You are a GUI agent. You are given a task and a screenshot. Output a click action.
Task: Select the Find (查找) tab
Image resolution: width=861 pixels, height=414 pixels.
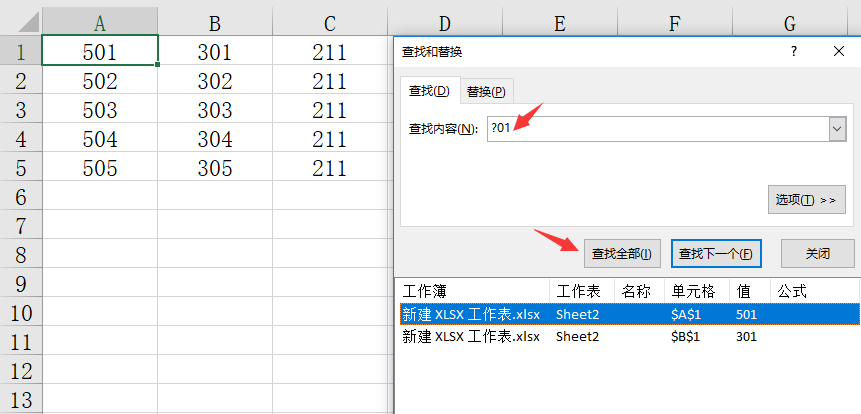pyautogui.click(x=429, y=91)
